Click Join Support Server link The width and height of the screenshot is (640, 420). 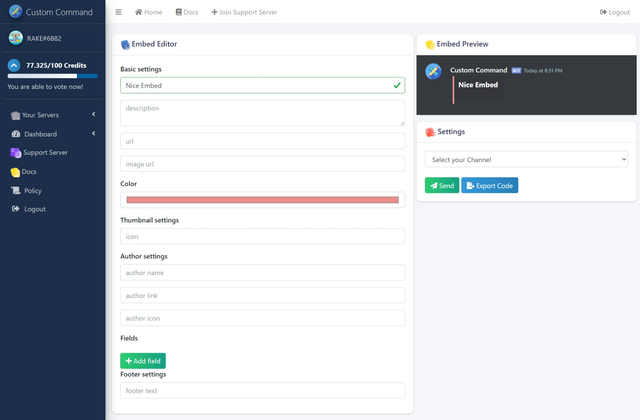click(244, 12)
